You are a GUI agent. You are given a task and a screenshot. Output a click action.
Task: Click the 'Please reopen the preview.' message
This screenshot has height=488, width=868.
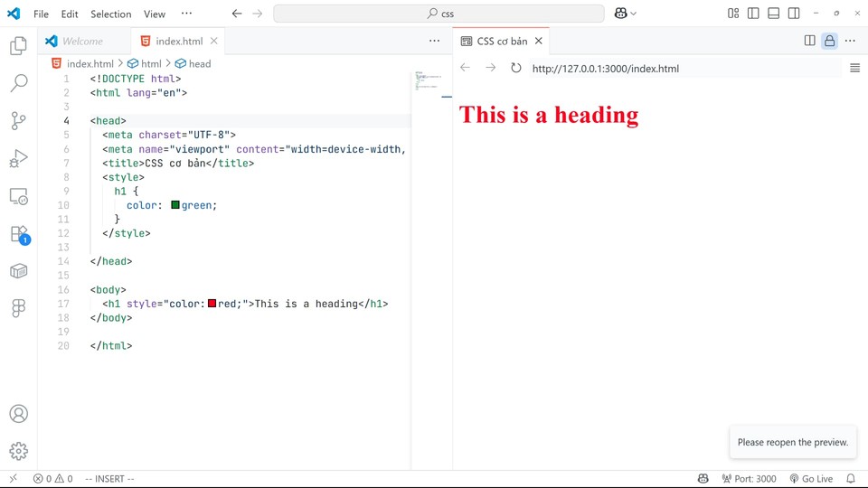pyautogui.click(x=793, y=442)
